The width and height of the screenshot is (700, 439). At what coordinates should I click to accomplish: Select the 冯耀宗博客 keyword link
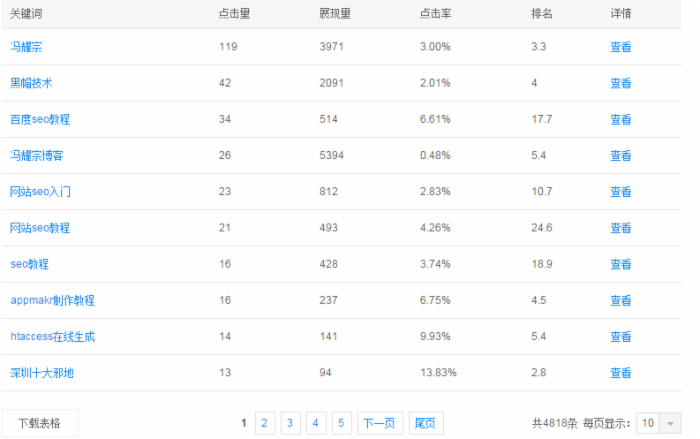37,156
